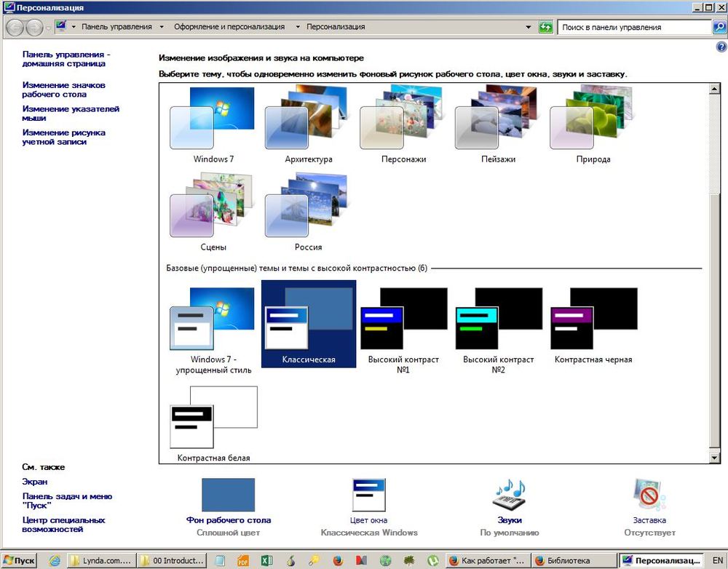
Task: Switch to 00 Introduct... taskbar window
Action: (x=173, y=560)
